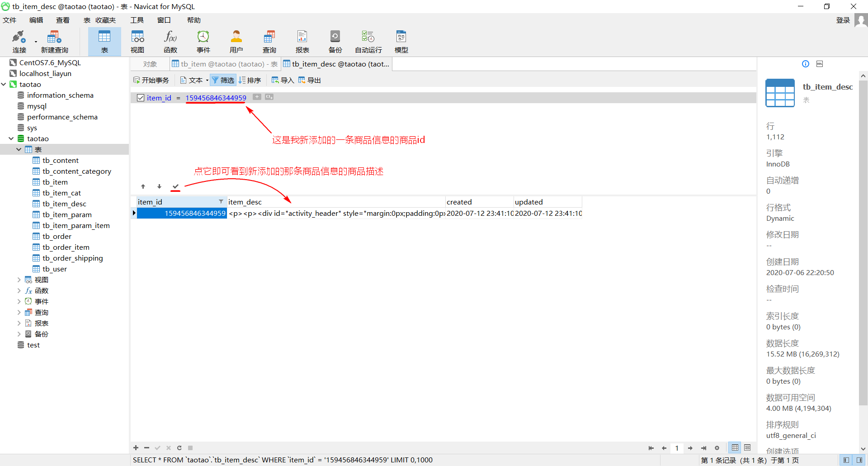Viewport: 868px width, 466px height.
Task: Open the 查看 (View) menu
Action: [x=63, y=20]
